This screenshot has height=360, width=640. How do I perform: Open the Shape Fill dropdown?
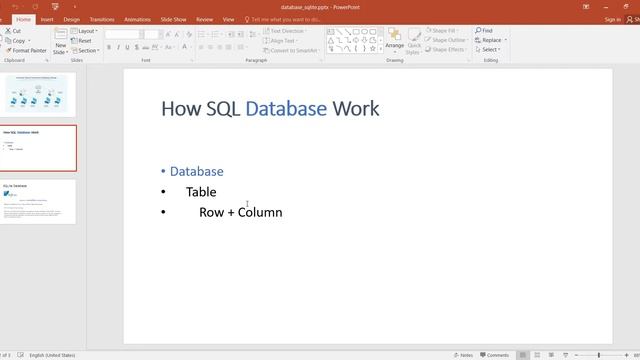[x=441, y=31]
